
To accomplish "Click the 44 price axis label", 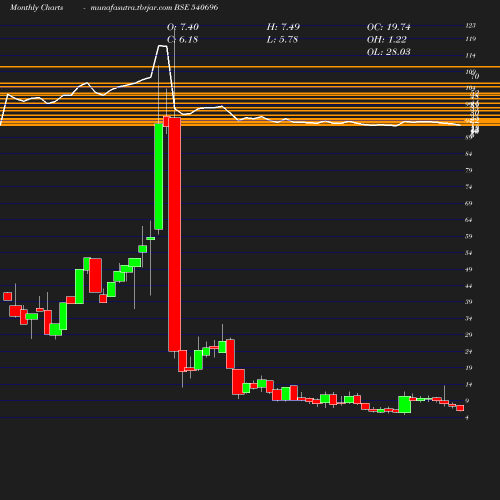I will (x=469, y=286).
